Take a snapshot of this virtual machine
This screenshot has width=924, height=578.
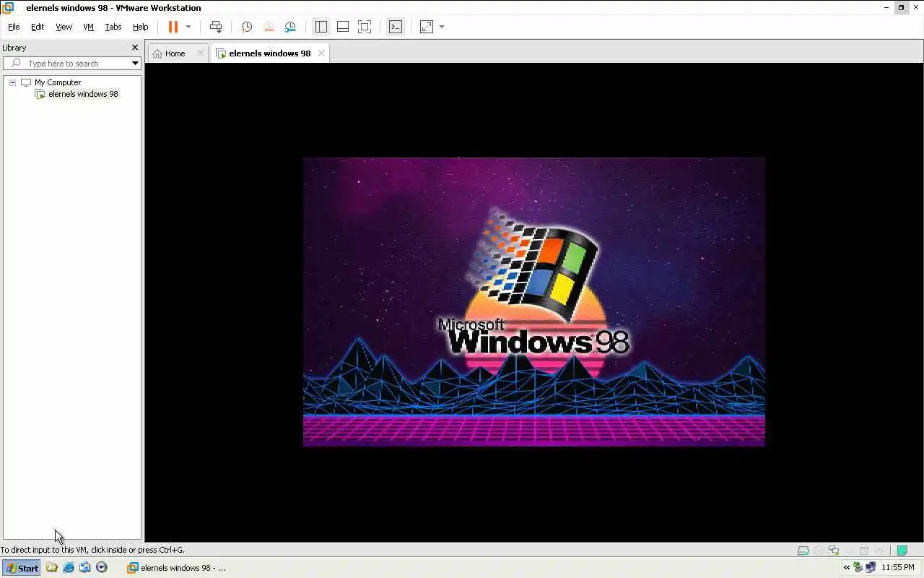coord(246,27)
